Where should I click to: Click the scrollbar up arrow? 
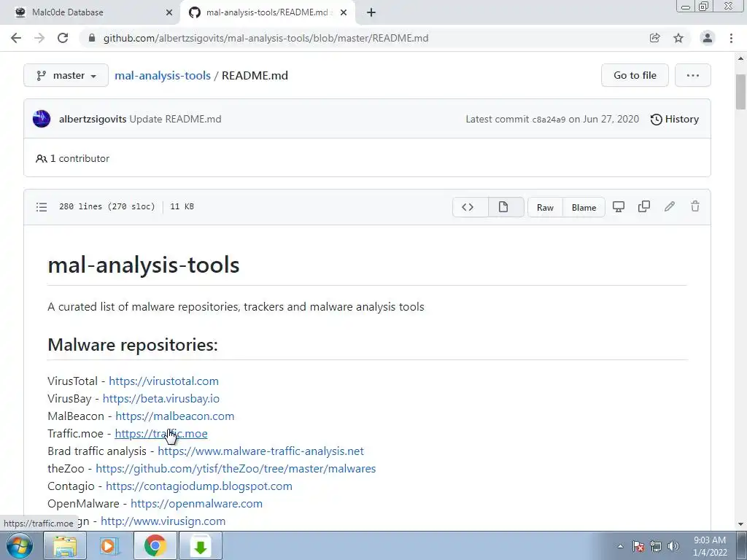click(x=740, y=58)
